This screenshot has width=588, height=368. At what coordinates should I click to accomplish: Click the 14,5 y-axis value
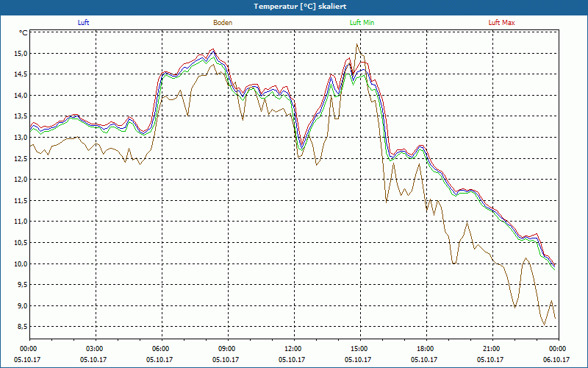21,74
